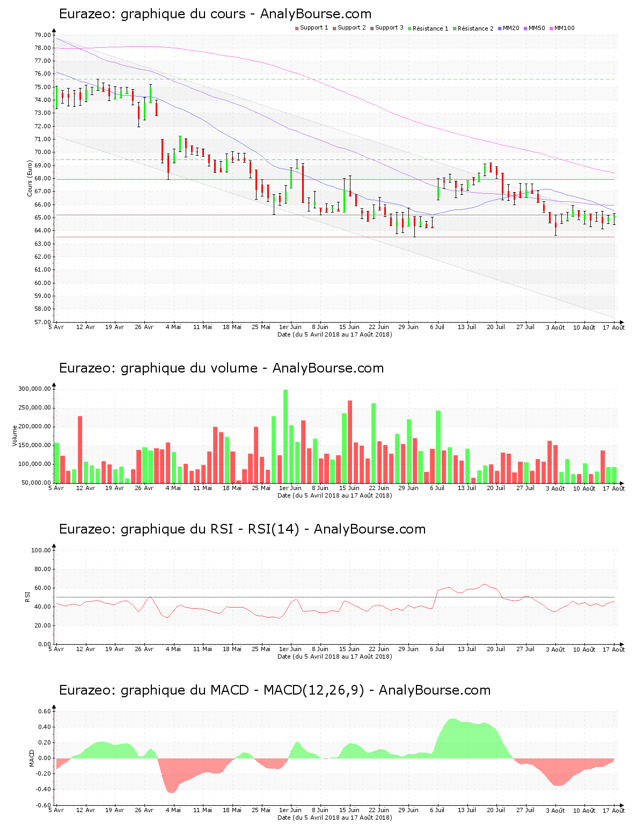Click the 300,000.00 volume axis value

34,389
